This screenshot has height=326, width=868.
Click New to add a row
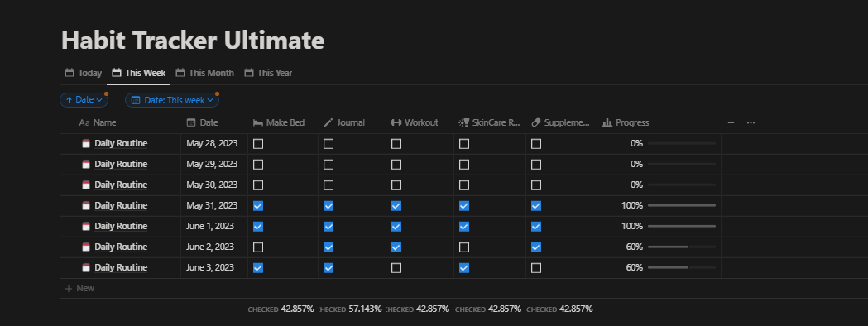point(79,289)
